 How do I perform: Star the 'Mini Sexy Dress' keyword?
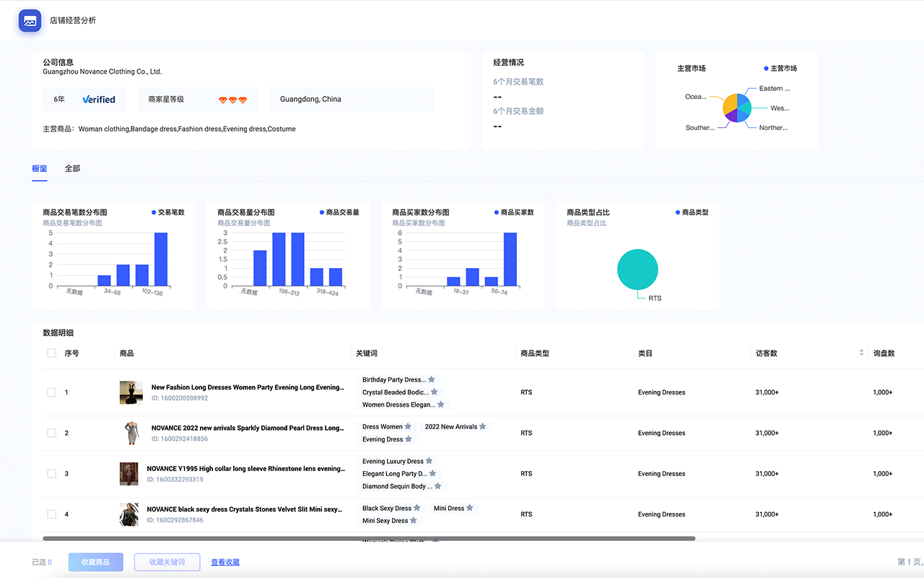tap(414, 520)
